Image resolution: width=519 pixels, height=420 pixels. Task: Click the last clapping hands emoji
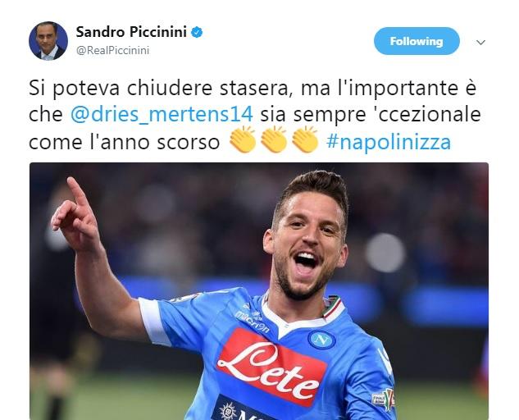click(305, 139)
